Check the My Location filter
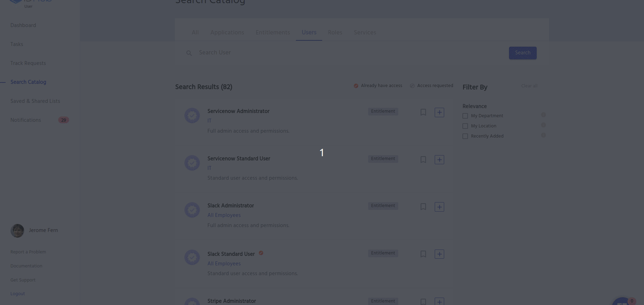This screenshot has height=305, width=644. [x=465, y=126]
